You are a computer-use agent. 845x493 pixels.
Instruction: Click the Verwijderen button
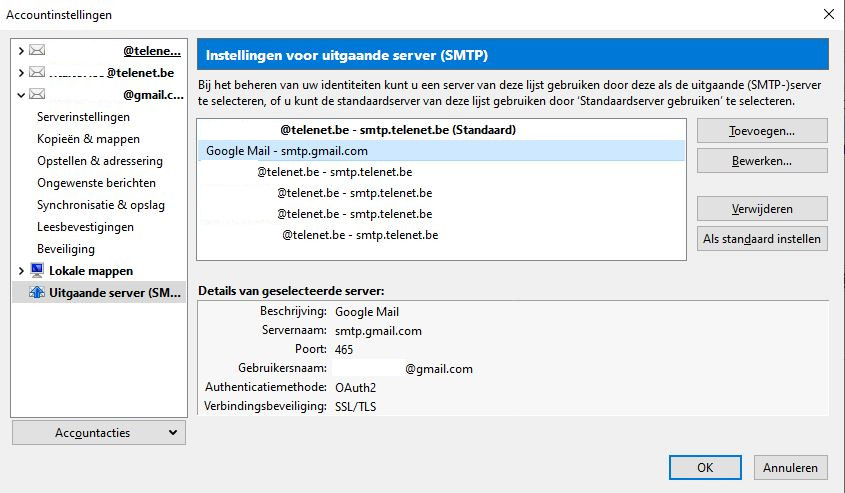[x=762, y=209]
